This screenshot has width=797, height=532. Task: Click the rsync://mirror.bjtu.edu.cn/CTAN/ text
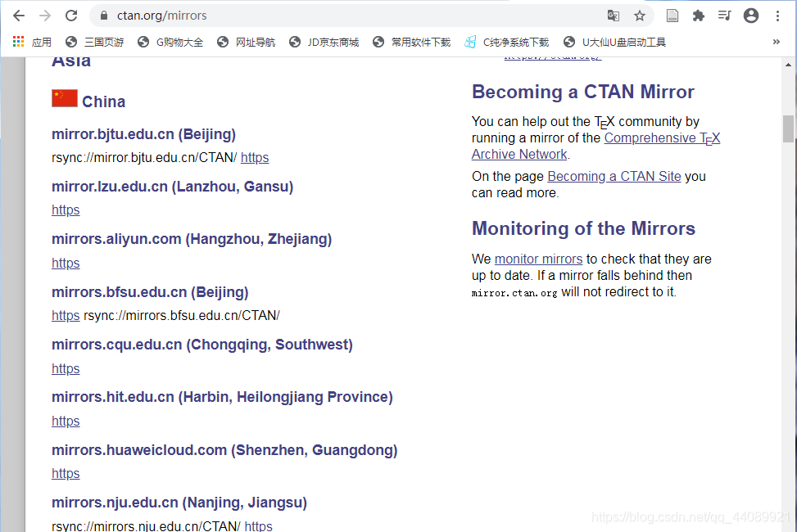point(144,157)
